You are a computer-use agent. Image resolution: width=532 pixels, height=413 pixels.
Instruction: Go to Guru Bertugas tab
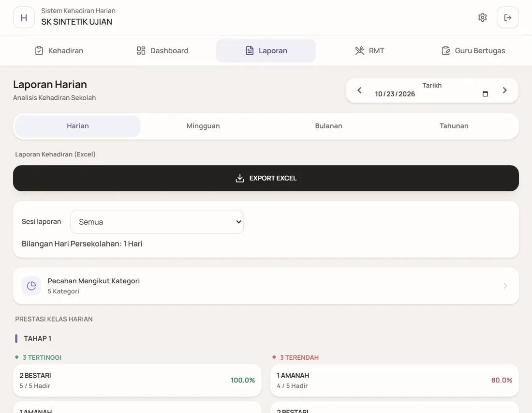coord(473,51)
